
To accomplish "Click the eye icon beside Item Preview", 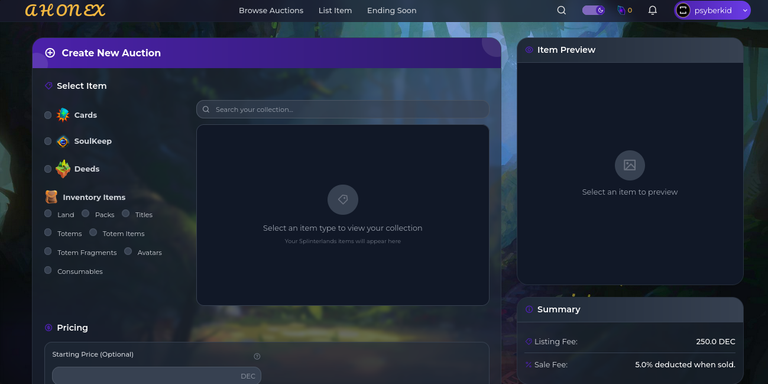I will click(x=529, y=50).
